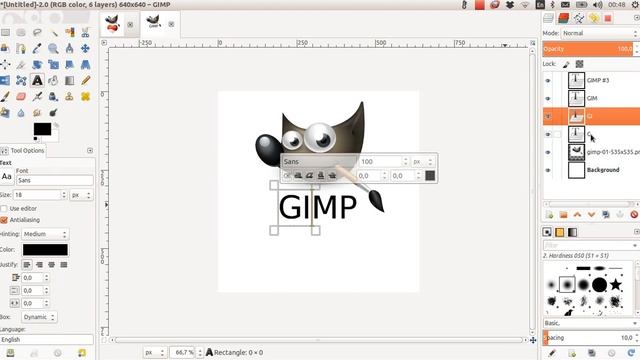Select the Ellipse Select tool
Image resolution: width=640 pixels, height=360 pixels.
click(x=21, y=32)
